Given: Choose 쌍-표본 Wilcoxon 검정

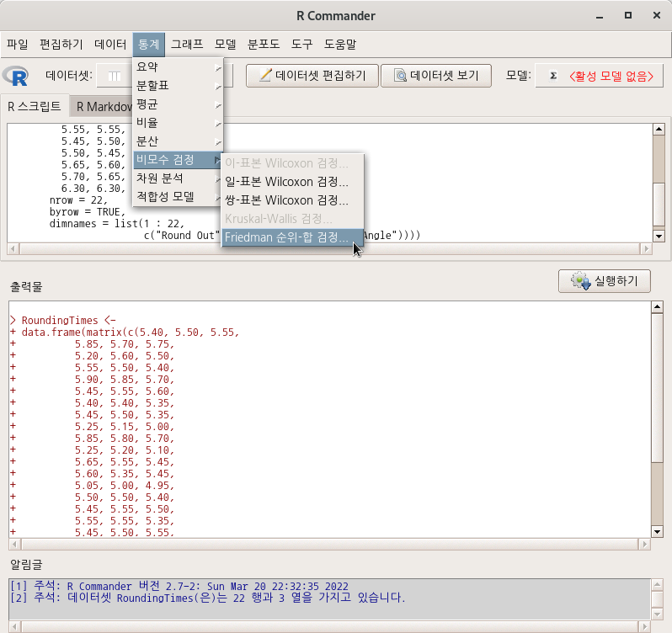Looking at the screenshot, I should coord(292,200).
